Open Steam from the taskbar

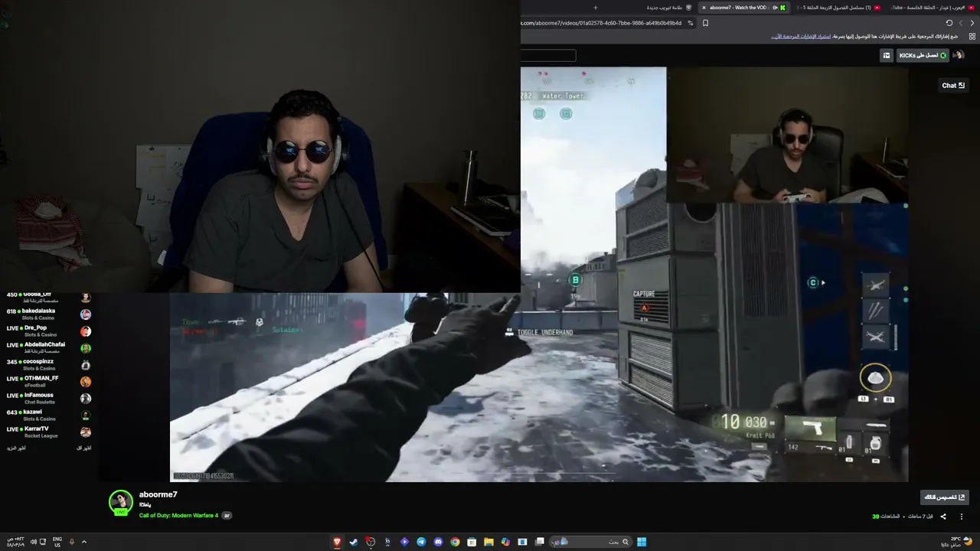click(354, 542)
